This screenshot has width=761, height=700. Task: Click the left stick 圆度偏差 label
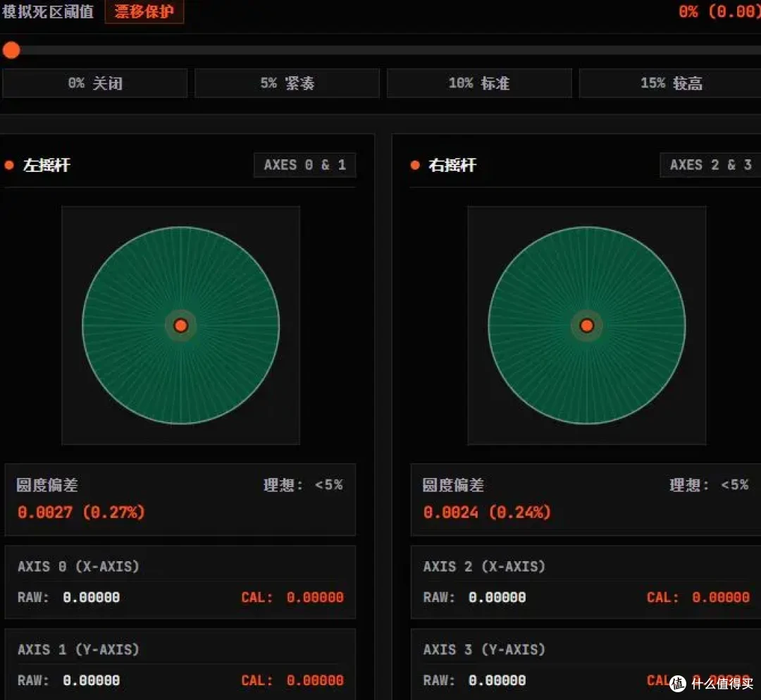tap(47, 485)
